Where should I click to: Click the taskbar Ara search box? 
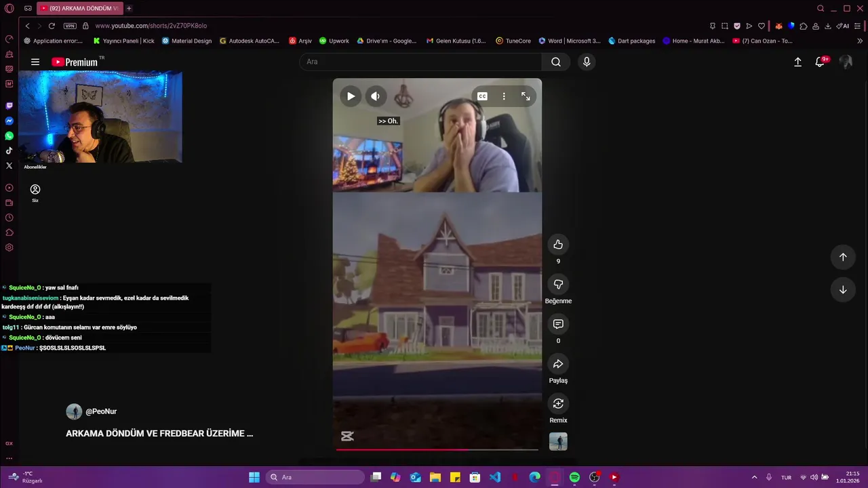(315, 477)
